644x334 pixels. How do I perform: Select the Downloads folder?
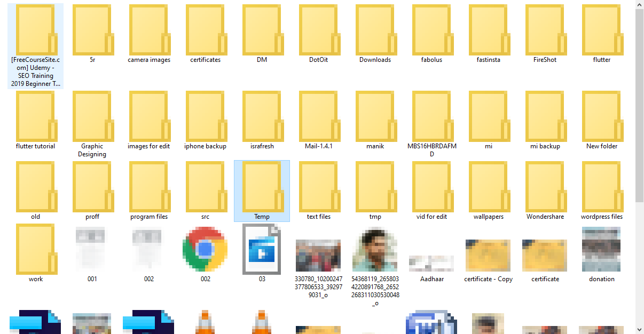(375, 32)
